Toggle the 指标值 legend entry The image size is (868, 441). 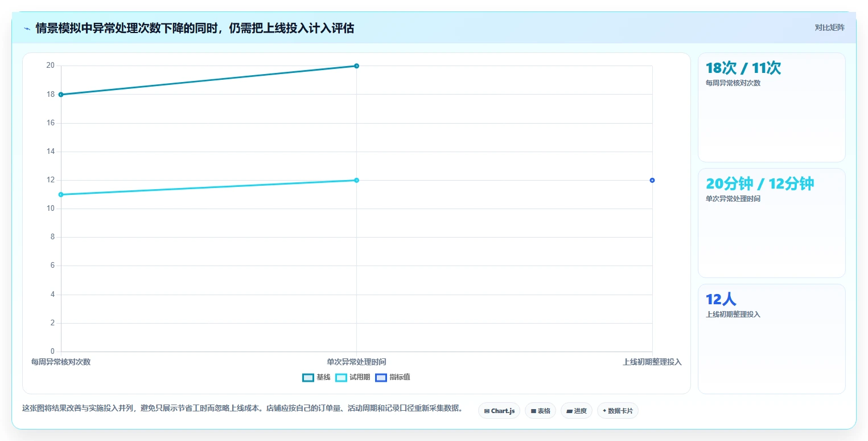(x=393, y=377)
